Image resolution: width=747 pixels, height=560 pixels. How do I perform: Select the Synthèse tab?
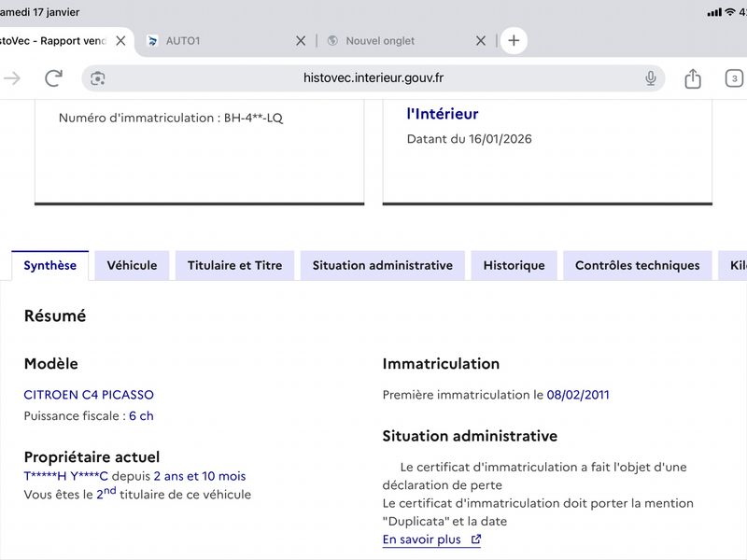point(50,265)
